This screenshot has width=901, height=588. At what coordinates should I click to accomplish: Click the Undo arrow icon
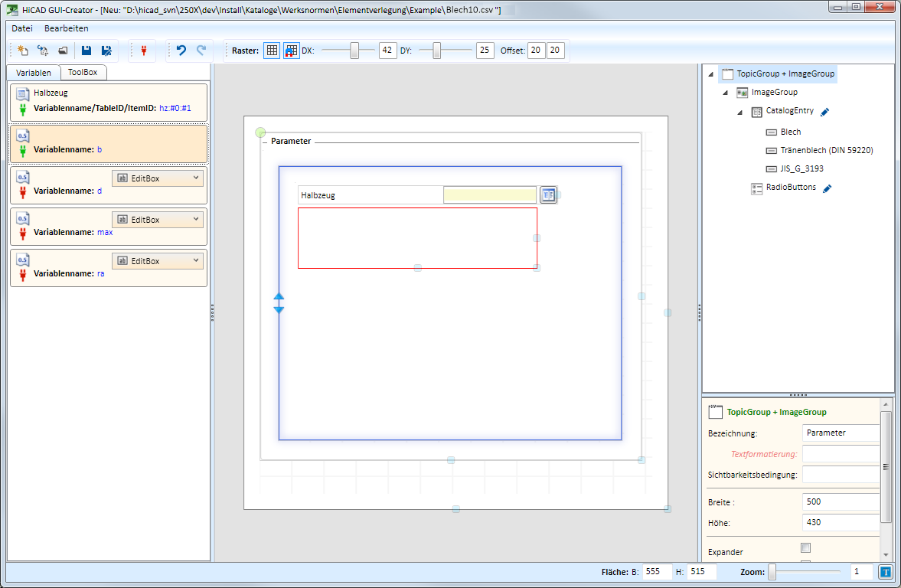coord(181,51)
